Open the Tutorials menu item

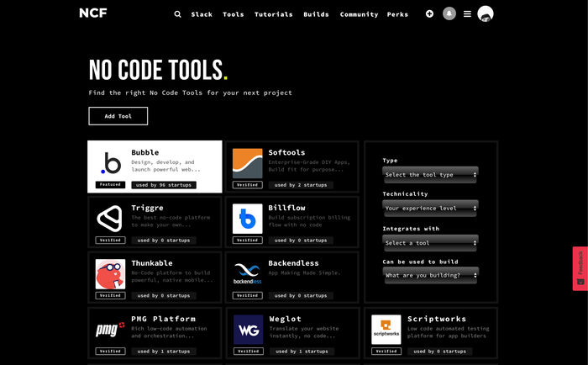(x=273, y=14)
